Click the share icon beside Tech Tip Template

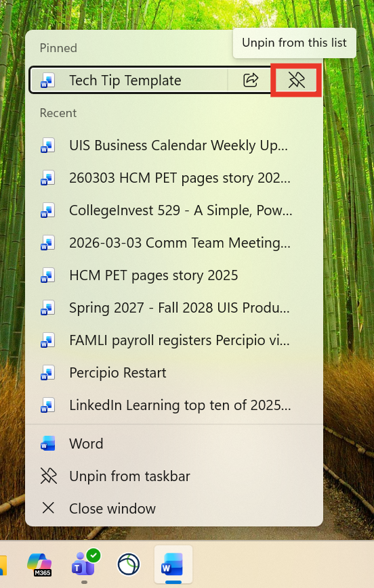click(251, 81)
